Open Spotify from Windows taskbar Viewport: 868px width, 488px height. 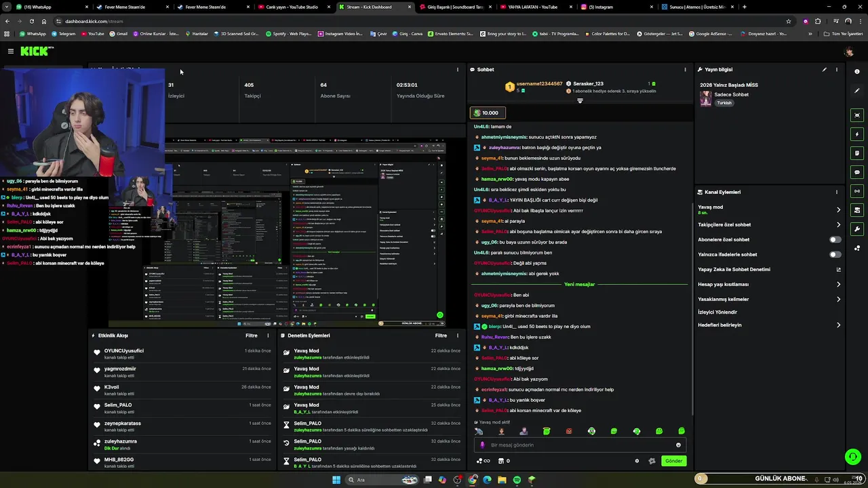click(517, 480)
